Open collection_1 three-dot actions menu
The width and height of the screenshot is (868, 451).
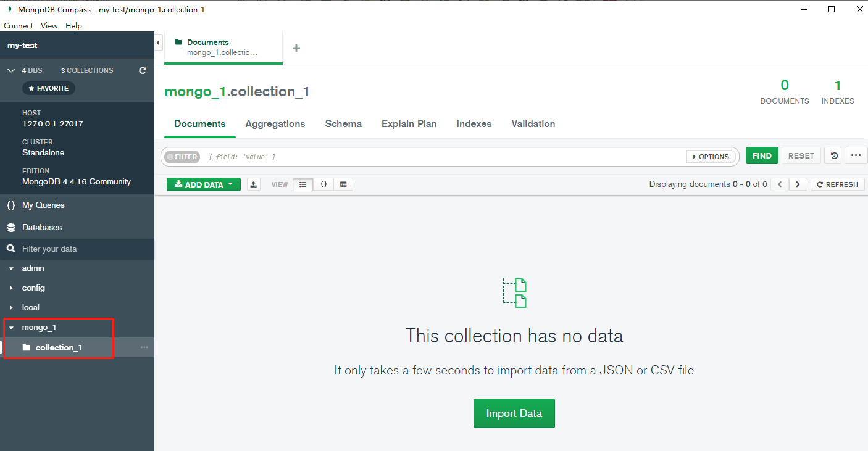pos(144,347)
